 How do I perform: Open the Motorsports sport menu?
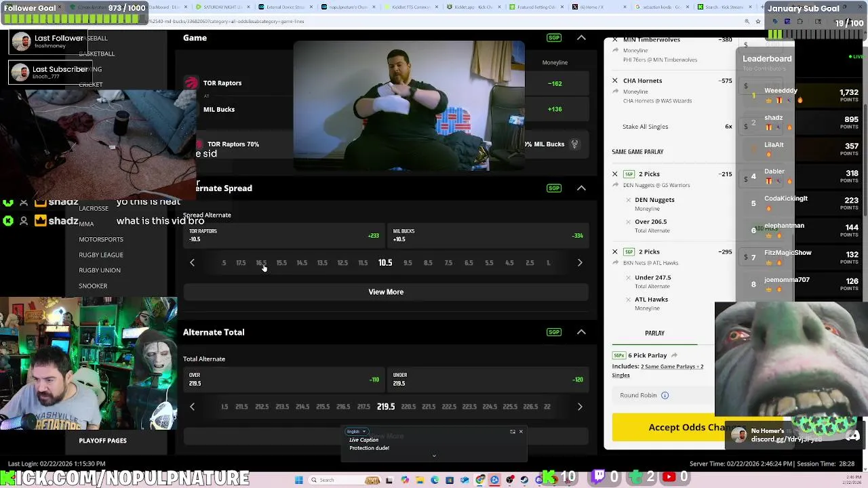101,239
